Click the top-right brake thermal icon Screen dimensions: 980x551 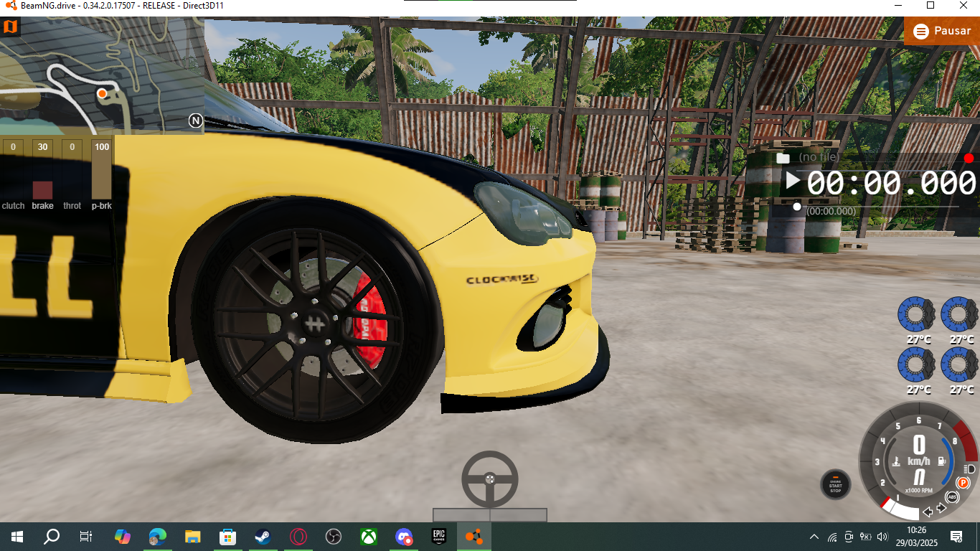click(x=959, y=314)
